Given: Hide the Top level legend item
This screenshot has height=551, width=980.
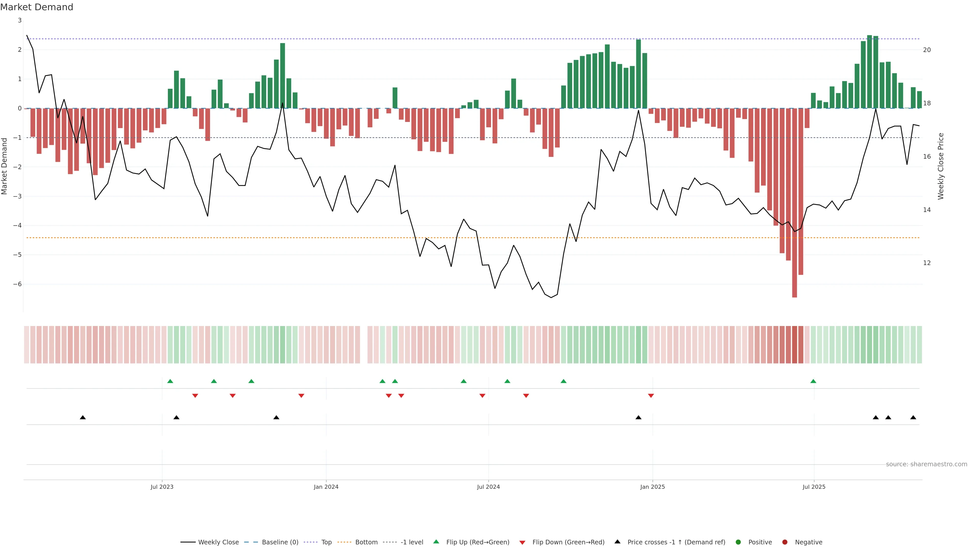Looking at the screenshot, I should (326, 542).
